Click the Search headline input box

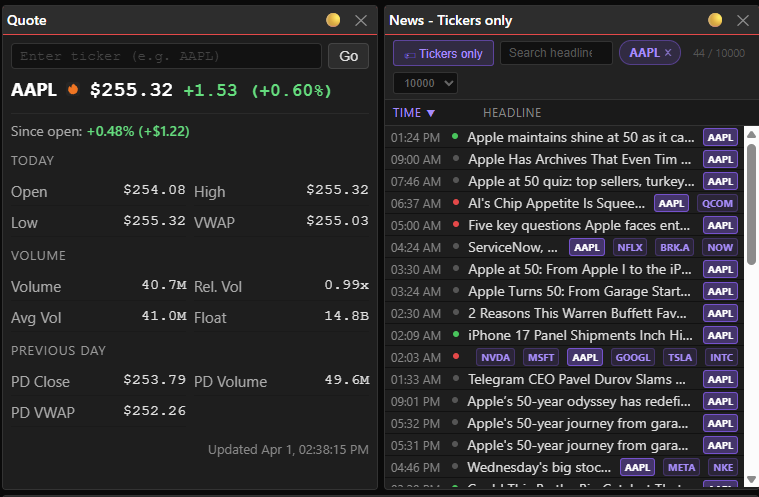(556, 53)
